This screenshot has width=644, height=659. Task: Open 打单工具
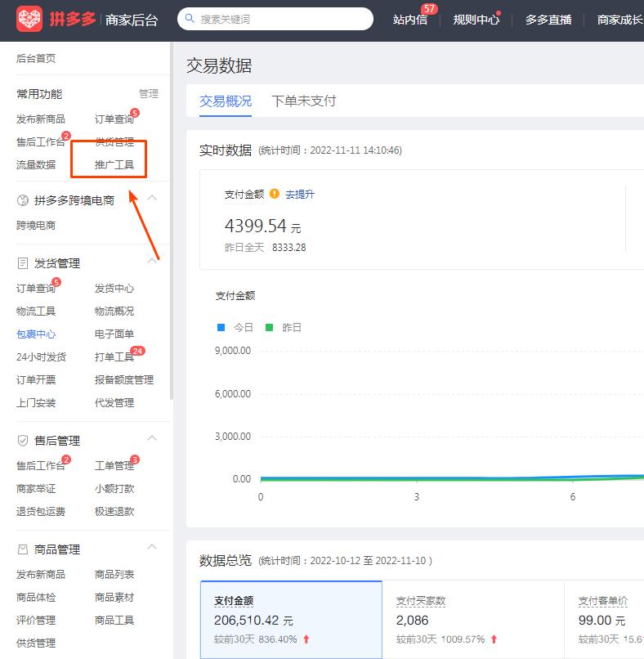[114, 357]
